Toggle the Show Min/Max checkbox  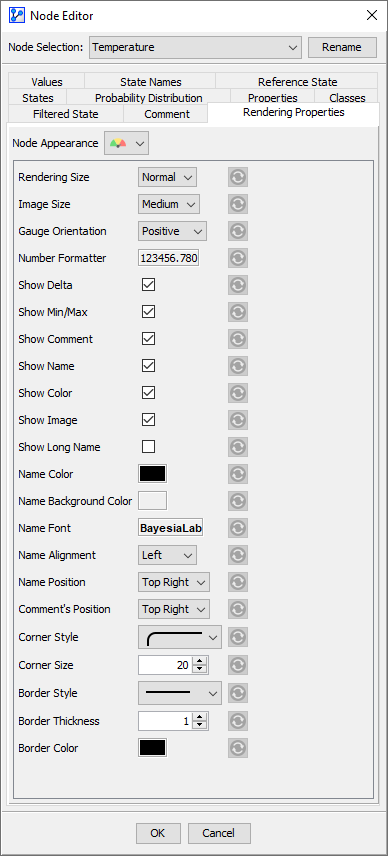[x=148, y=312]
